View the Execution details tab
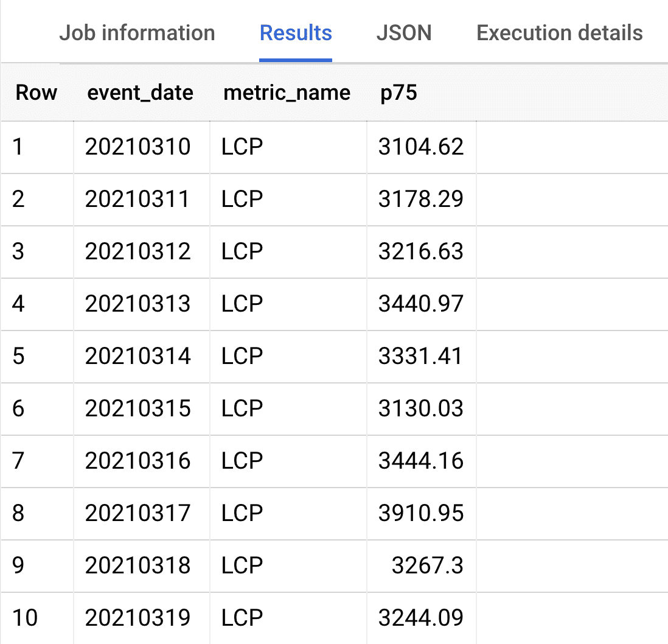668x644 pixels. (558, 33)
